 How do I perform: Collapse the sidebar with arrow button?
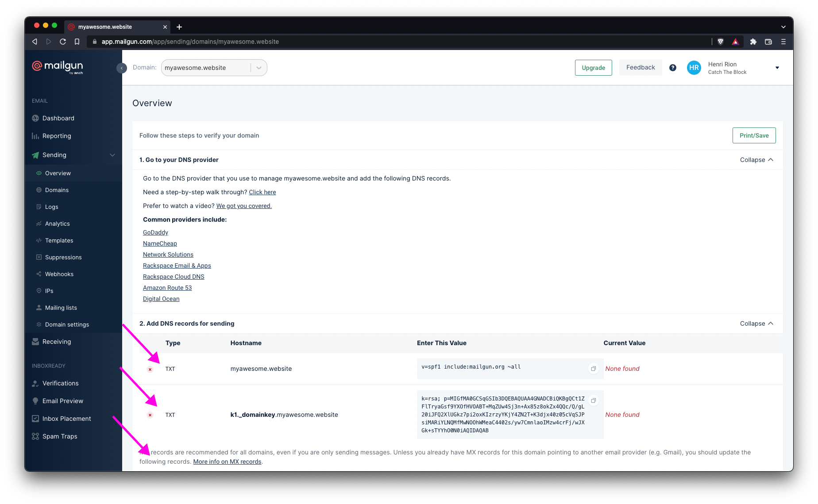click(x=122, y=68)
